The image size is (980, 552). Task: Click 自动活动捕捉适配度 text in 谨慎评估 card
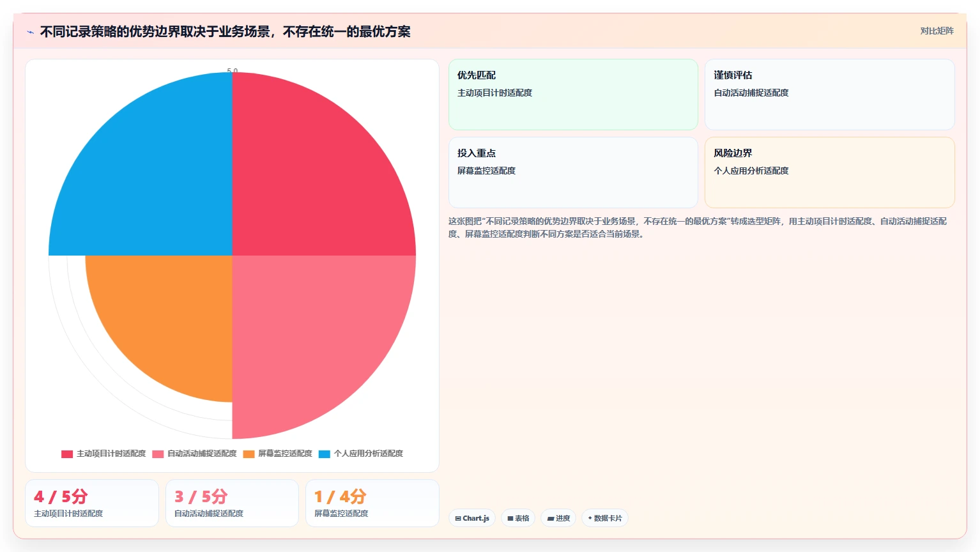click(x=751, y=93)
